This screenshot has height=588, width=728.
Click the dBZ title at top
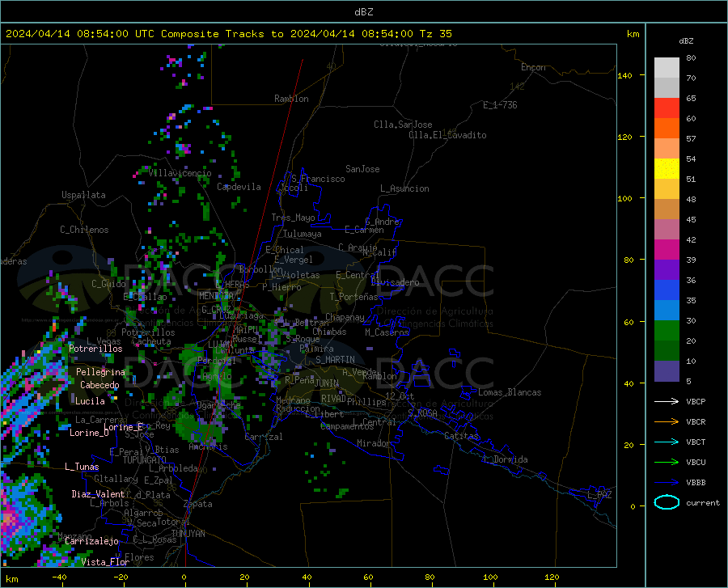tap(363, 12)
